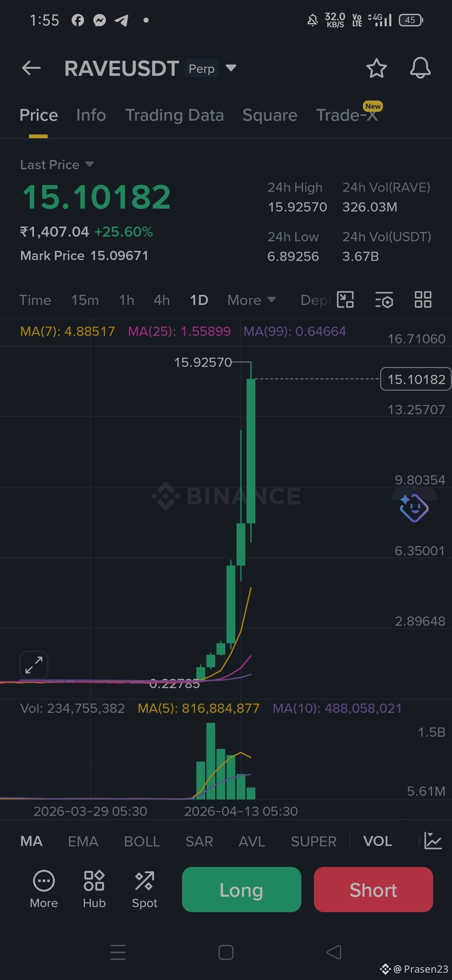Select the Time chart interval
452x980 pixels.
(x=35, y=300)
